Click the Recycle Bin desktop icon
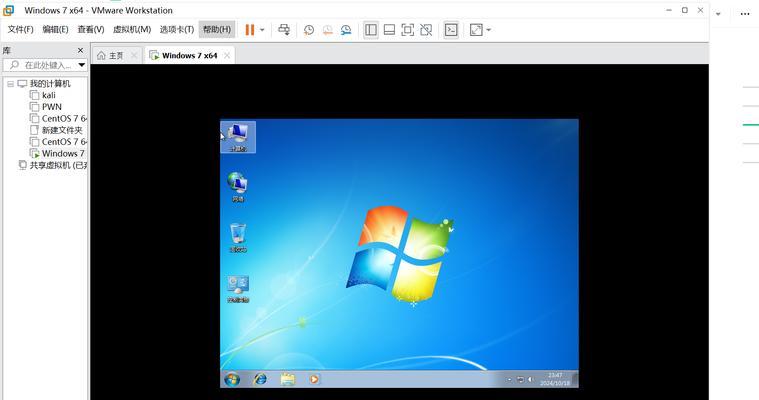The width and height of the screenshot is (759, 400). pos(238,238)
